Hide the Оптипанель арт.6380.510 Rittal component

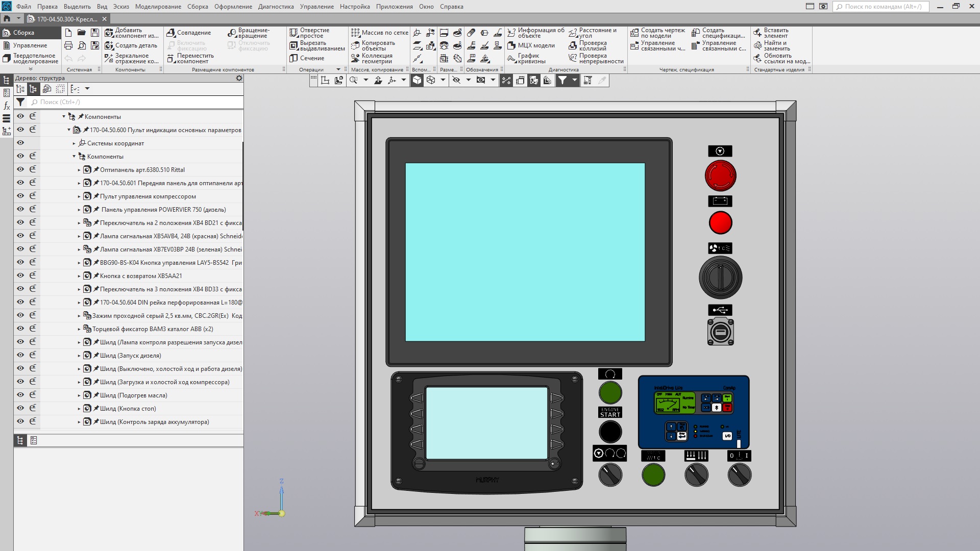[x=20, y=169]
